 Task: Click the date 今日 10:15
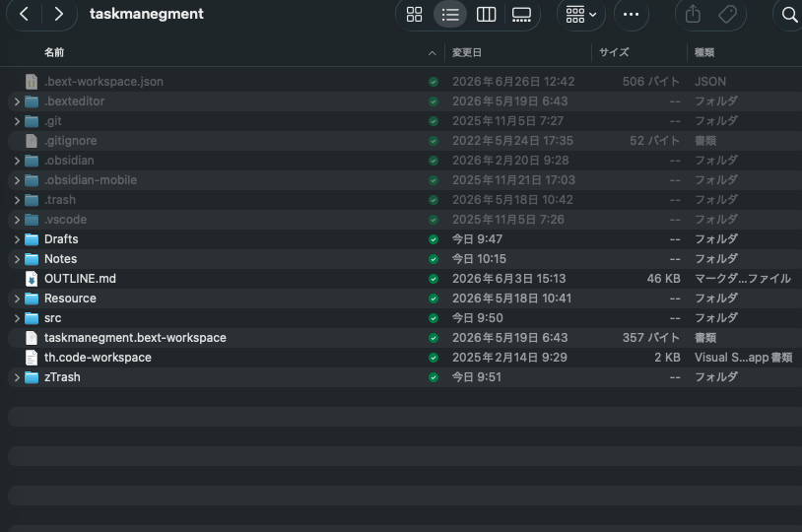click(479, 259)
